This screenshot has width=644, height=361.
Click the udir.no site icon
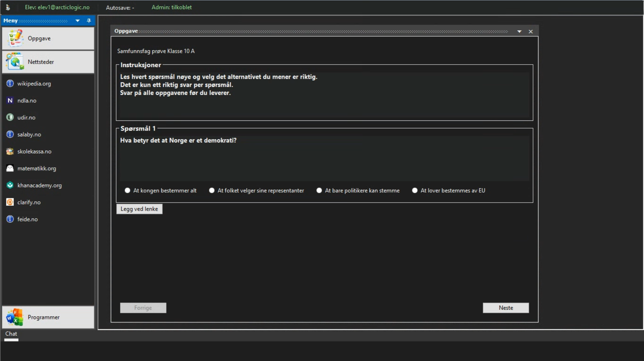click(x=10, y=117)
